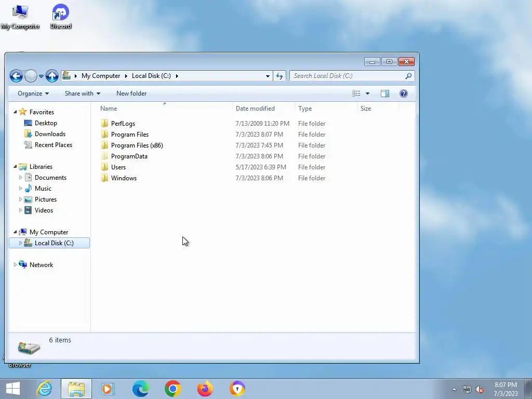Screen dimensions: 532x399
Task: Go back with the Back arrow button
Action: pos(16,76)
